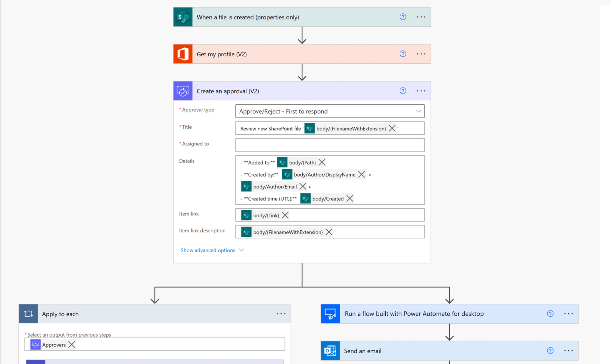The height and width of the screenshot is (364, 611).
Task: Expand the Approval type dropdown
Action: pos(418,111)
